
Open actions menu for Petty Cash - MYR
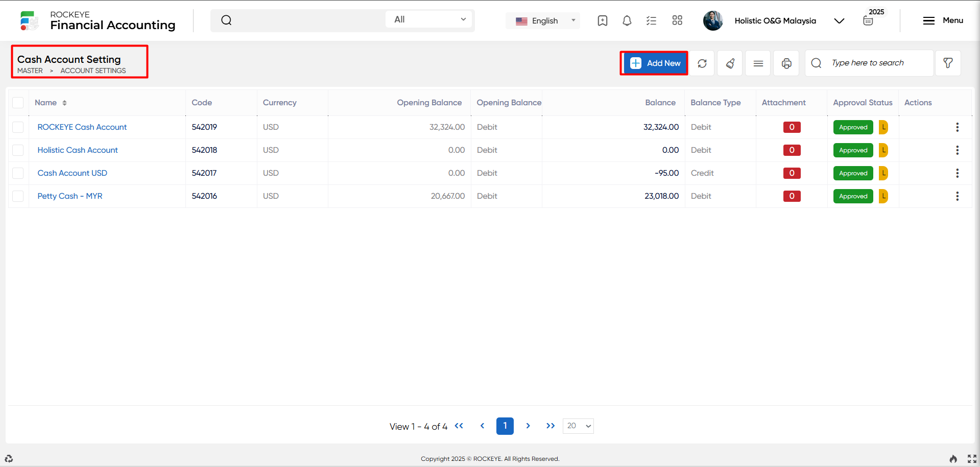(x=958, y=196)
